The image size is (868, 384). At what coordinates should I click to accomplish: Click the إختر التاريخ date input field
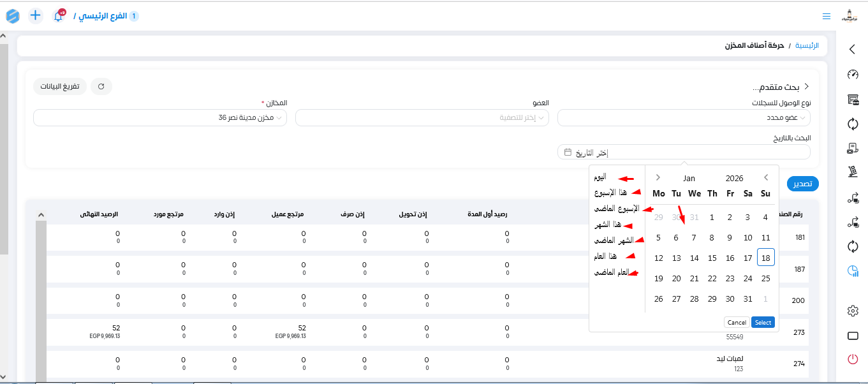point(684,152)
